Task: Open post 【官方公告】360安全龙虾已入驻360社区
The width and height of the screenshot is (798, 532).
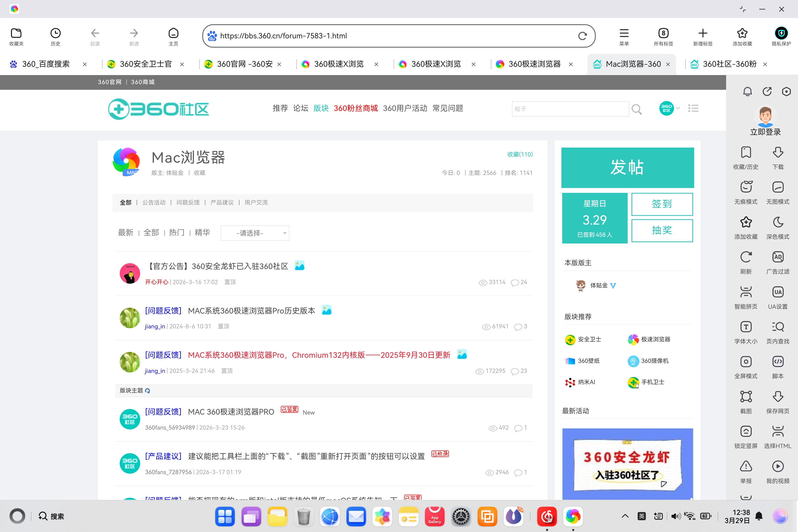Action: [x=217, y=266]
